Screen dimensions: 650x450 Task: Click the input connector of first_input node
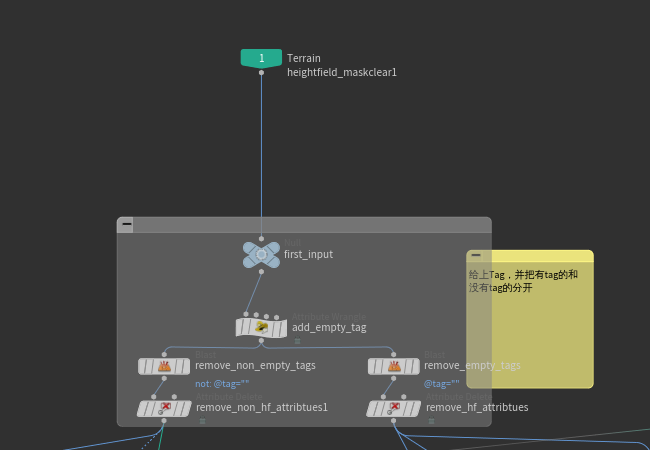(261, 239)
